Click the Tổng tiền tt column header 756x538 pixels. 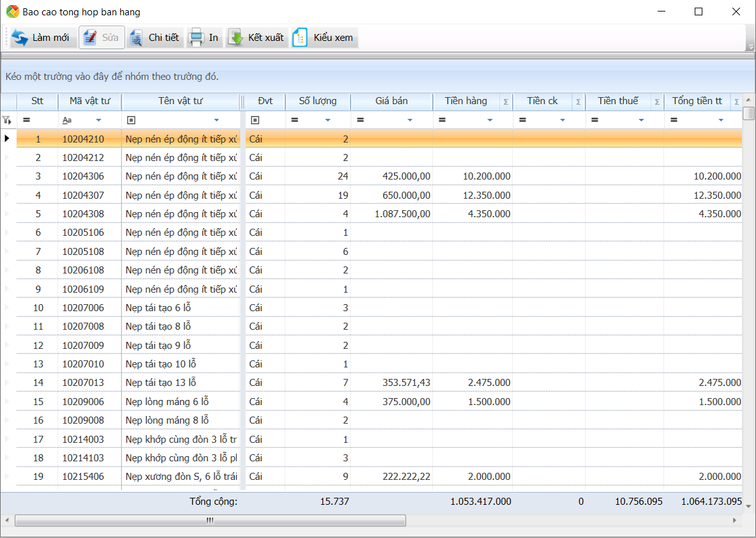[697, 101]
